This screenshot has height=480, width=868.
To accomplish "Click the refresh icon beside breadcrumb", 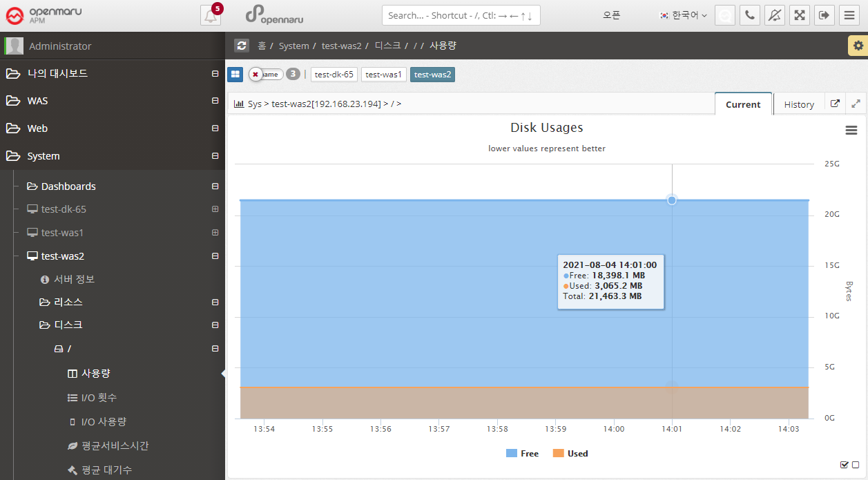I will point(242,46).
